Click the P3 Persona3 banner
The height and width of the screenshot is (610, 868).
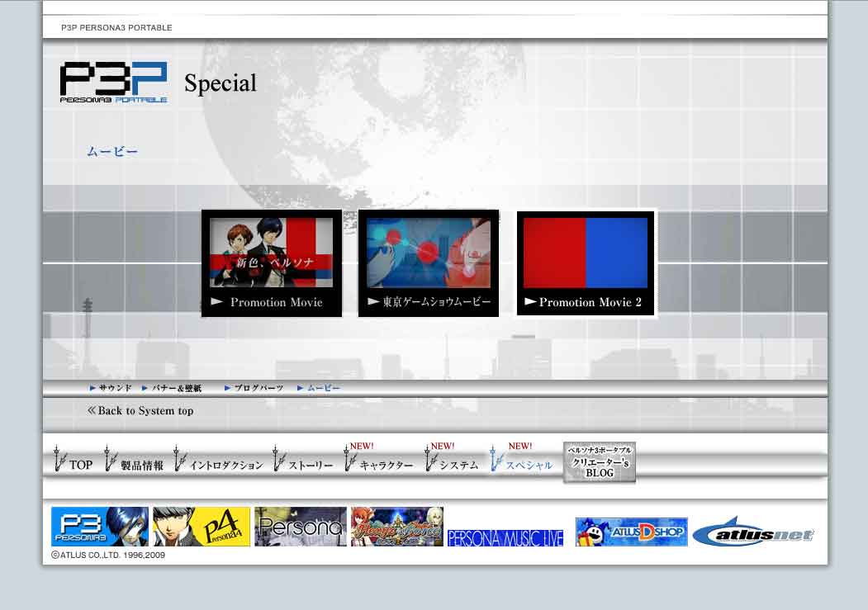click(x=100, y=527)
